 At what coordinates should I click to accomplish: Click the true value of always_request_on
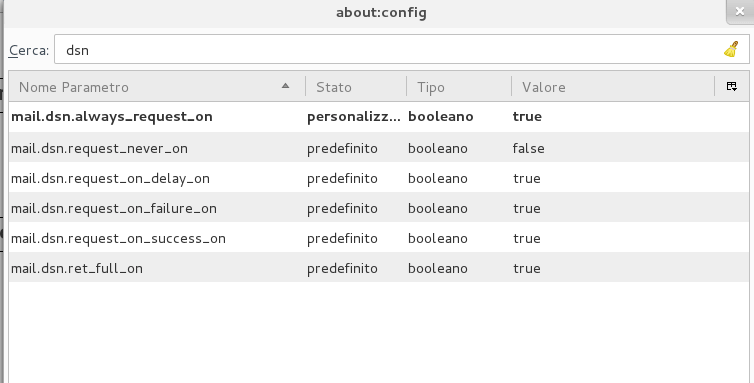(x=527, y=116)
